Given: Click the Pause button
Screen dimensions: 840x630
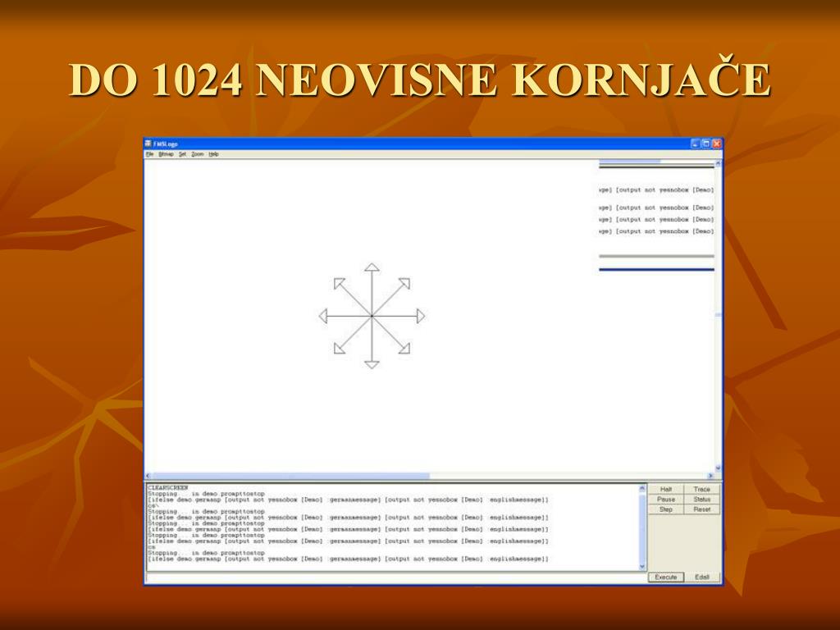Looking at the screenshot, I should [x=666, y=500].
